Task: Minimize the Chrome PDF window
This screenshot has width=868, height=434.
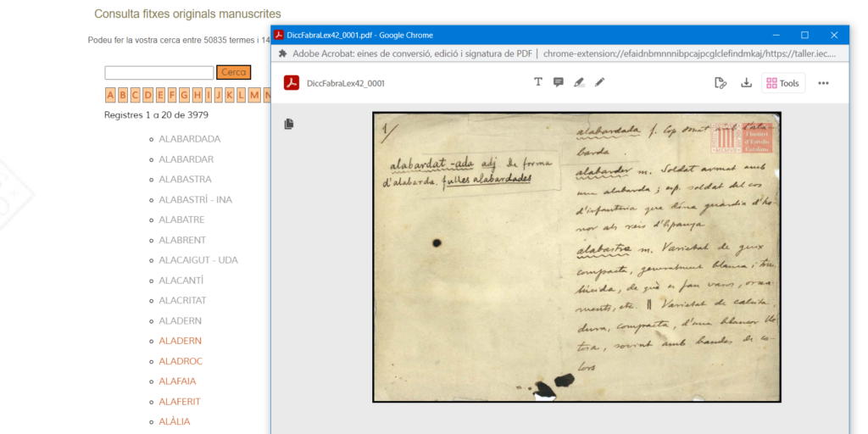Action: (775, 35)
